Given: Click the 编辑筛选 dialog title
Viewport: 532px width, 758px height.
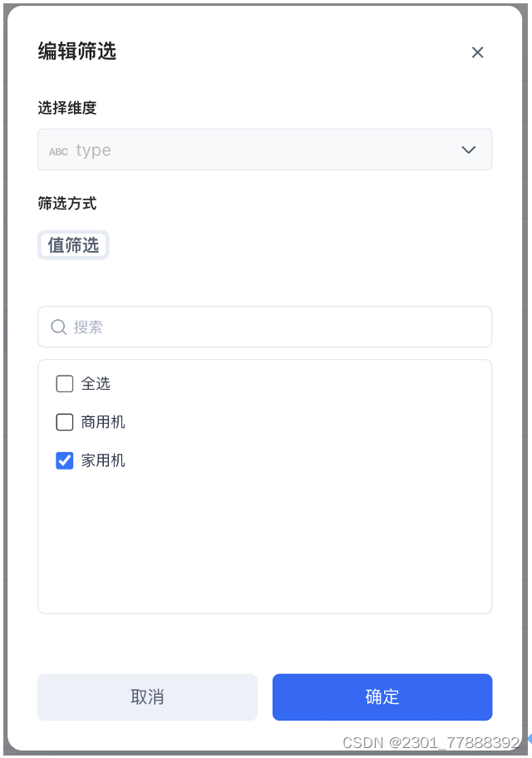Looking at the screenshot, I should point(76,52).
